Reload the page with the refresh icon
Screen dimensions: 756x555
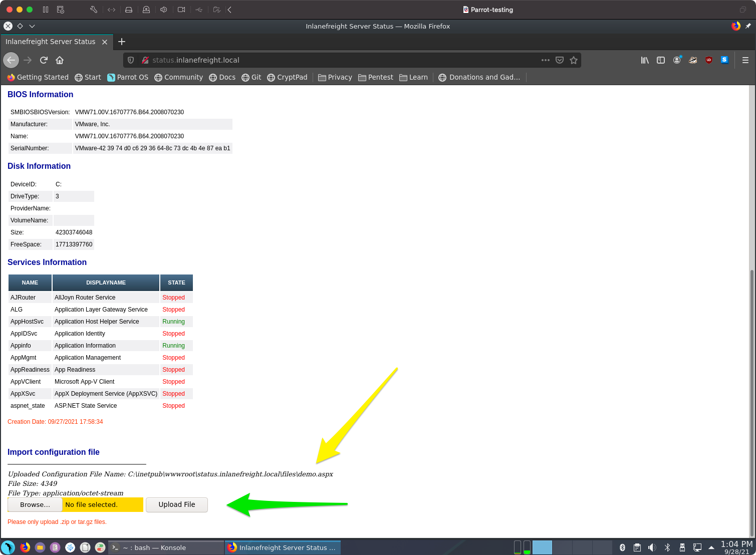tap(44, 60)
